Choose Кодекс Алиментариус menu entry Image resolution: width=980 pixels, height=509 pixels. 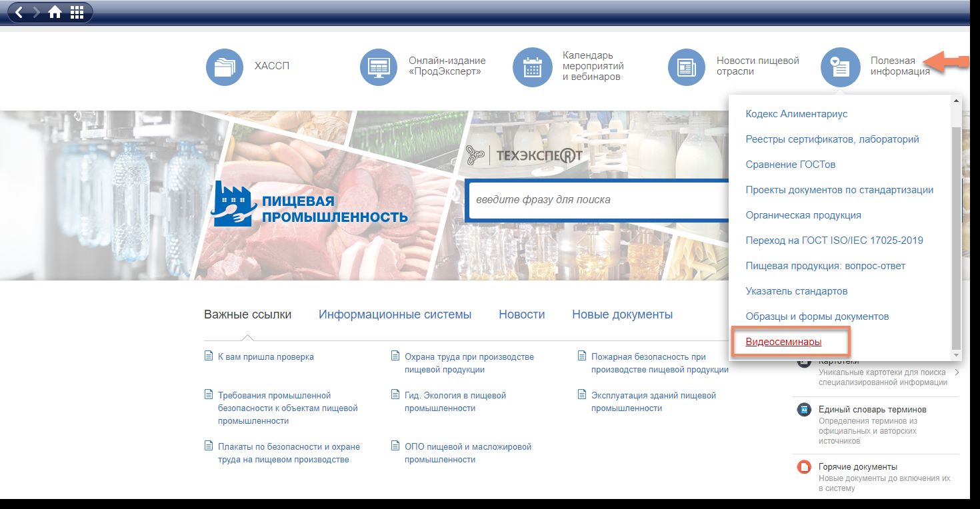(x=796, y=114)
